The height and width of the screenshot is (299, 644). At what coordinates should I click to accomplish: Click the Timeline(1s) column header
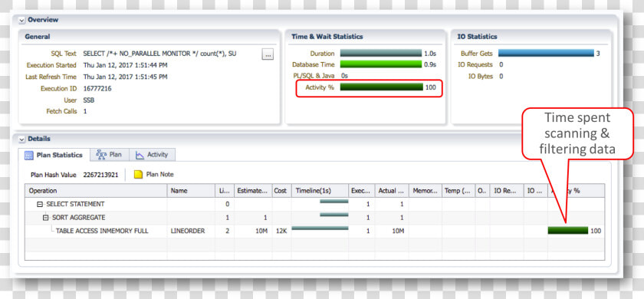click(320, 191)
